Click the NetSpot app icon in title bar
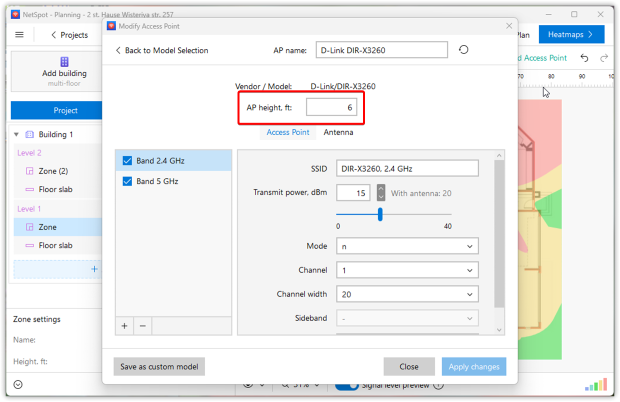620x402 pixels. pyautogui.click(x=15, y=15)
